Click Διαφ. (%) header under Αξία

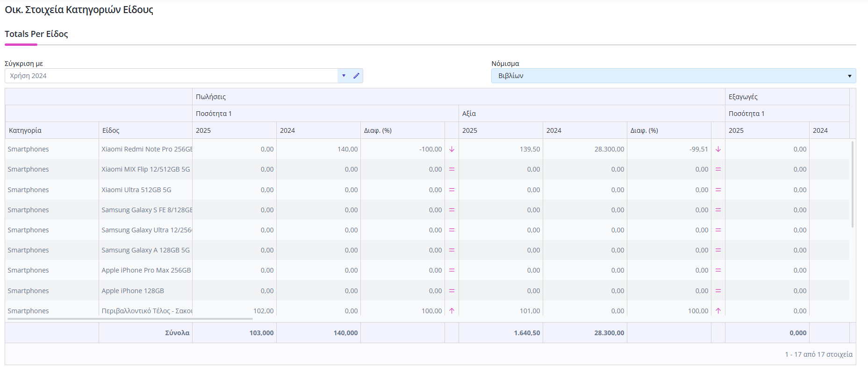point(669,130)
